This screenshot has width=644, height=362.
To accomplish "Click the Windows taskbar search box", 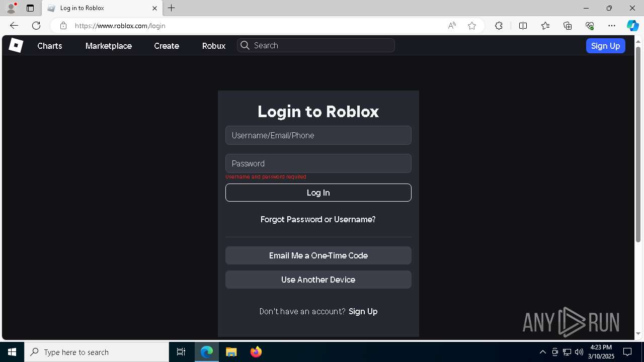I will (x=97, y=352).
